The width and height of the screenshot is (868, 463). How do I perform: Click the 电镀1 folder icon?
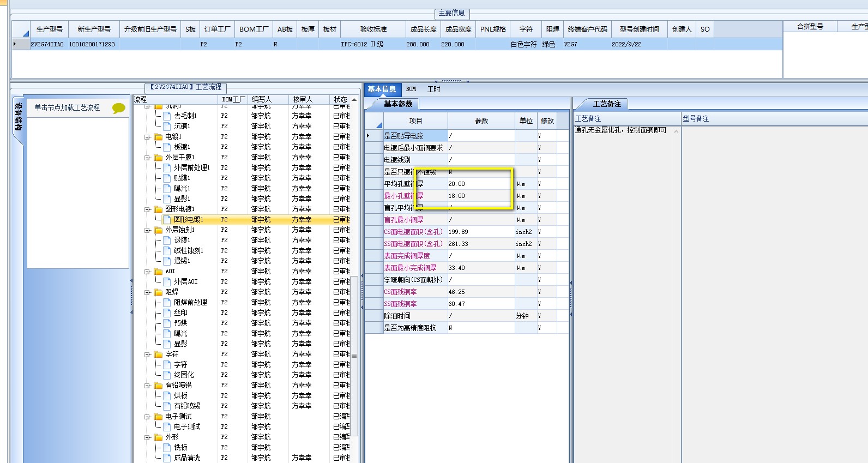point(158,136)
